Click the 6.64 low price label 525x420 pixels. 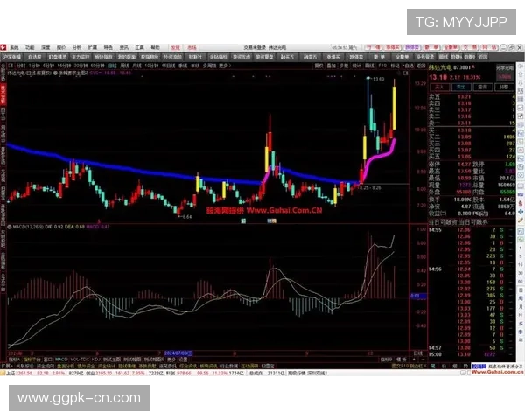tap(187, 217)
